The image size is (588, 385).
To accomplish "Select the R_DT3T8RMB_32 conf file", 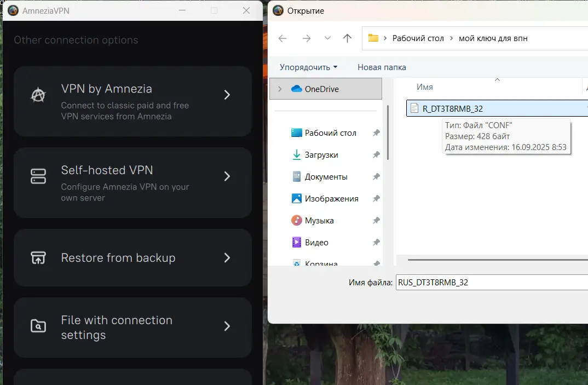I will (452, 108).
